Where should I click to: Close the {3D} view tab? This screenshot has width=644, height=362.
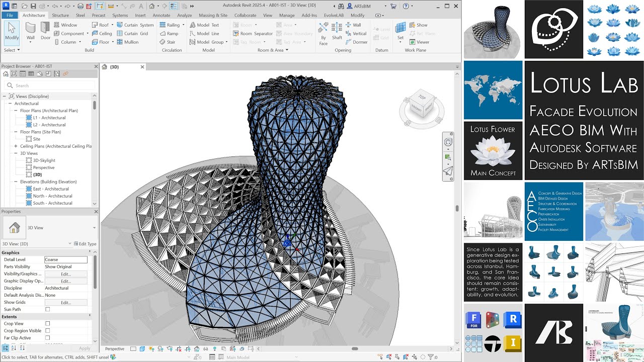coord(142,67)
